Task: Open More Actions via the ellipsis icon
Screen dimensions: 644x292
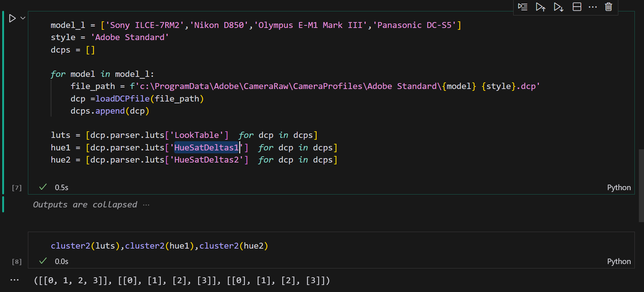Action: (x=593, y=7)
